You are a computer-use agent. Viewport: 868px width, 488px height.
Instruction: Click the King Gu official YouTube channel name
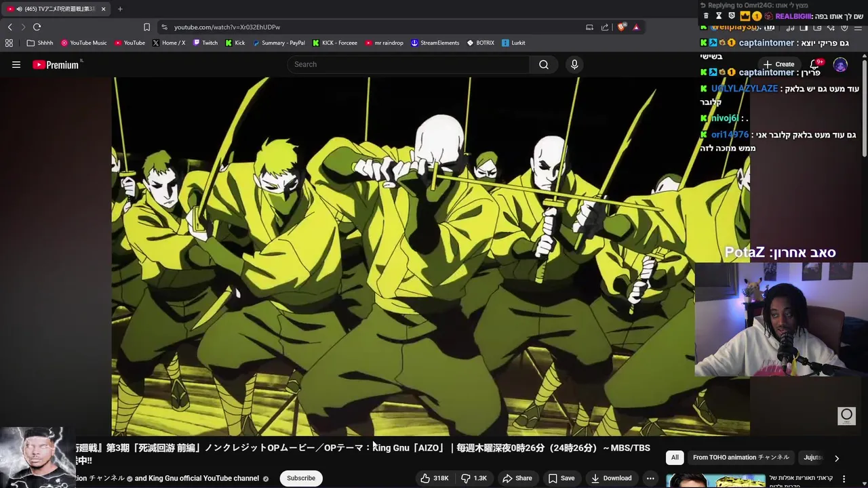[203, 478]
